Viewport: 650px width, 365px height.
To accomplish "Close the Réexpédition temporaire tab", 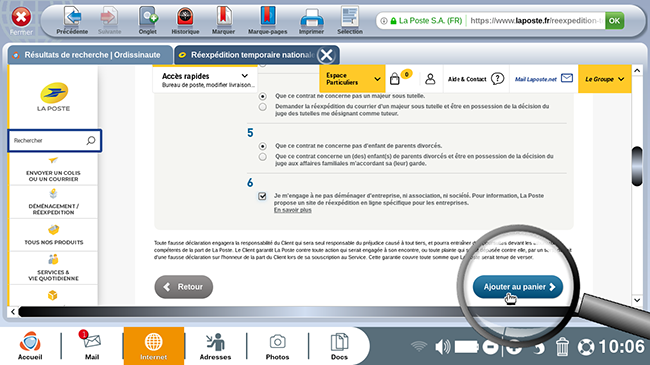I will [327, 55].
